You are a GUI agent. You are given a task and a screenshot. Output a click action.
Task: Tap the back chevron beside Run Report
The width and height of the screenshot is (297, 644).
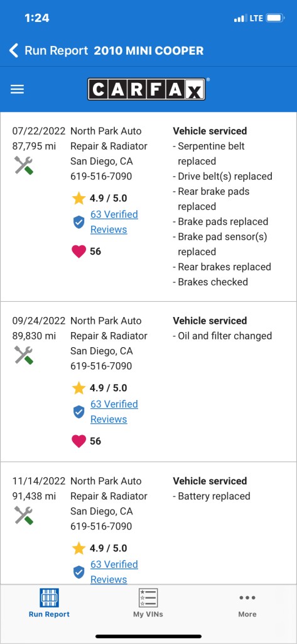point(14,51)
